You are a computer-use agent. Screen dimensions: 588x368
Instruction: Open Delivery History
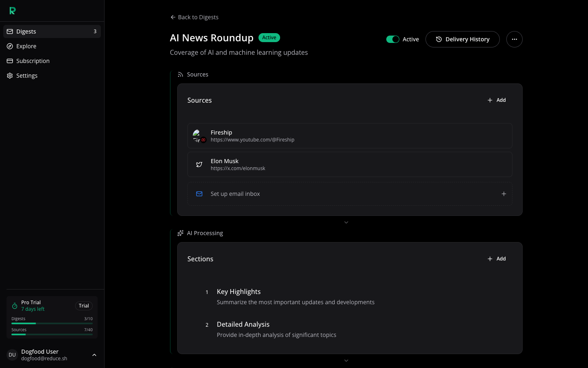462,39
